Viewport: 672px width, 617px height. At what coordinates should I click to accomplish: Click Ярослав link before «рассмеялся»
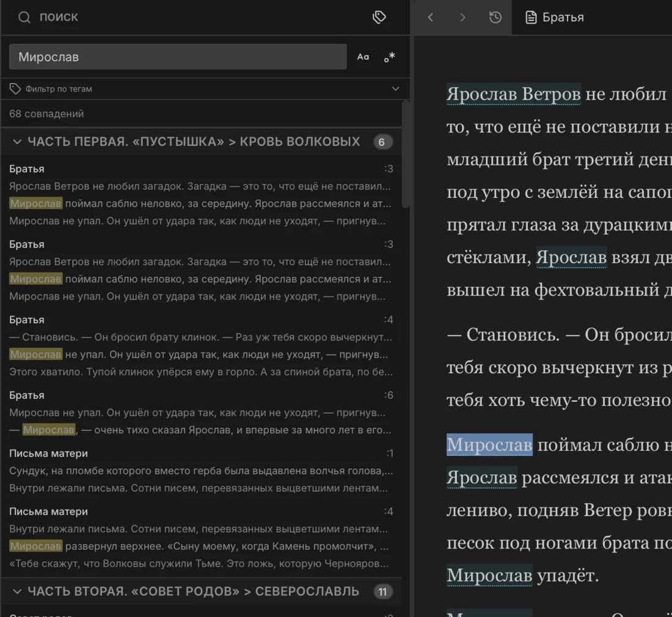click(482, 477)
